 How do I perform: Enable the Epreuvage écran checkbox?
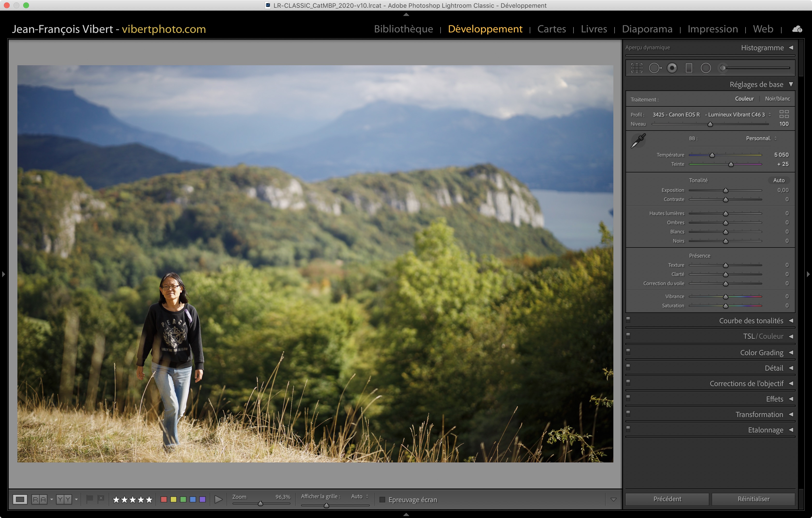(x=382, y=499)
